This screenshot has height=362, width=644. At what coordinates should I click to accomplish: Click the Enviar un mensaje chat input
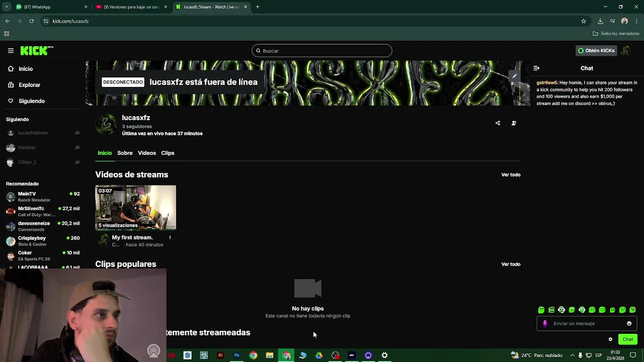click(587, 323)
